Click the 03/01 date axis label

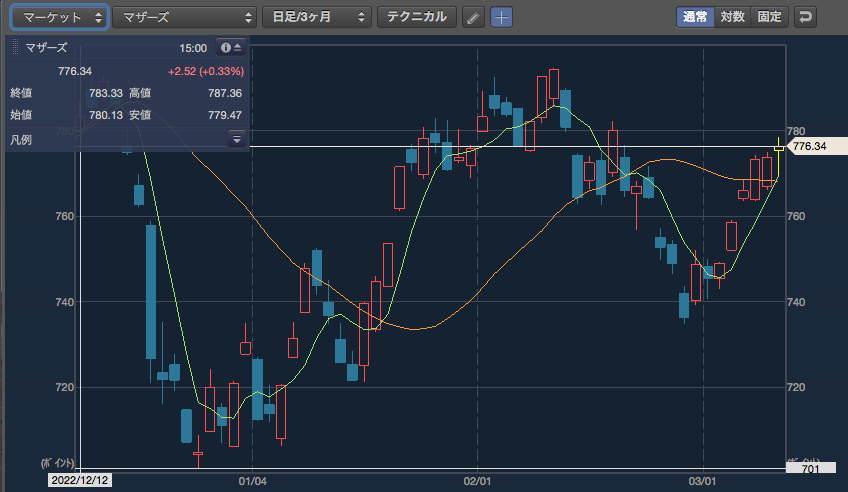[x=702, y=481]
